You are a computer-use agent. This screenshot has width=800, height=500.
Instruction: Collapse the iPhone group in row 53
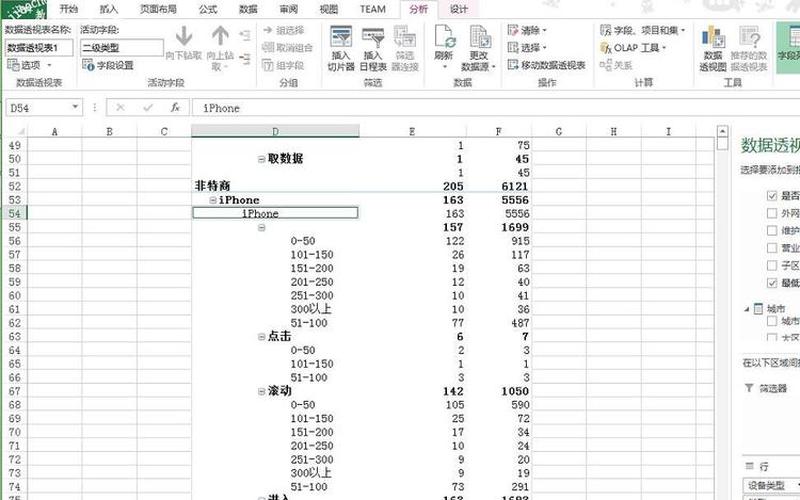click(x=213, y=200)
